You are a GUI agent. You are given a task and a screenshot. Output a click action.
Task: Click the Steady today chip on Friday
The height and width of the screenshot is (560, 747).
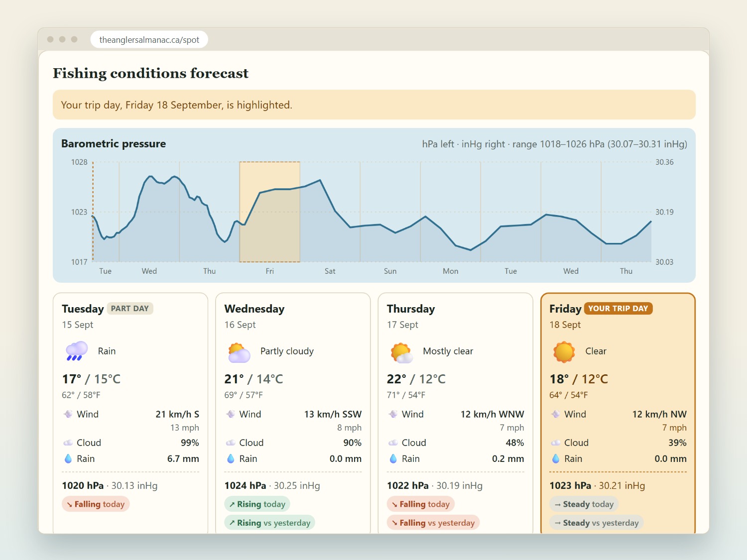click(584, 504)
